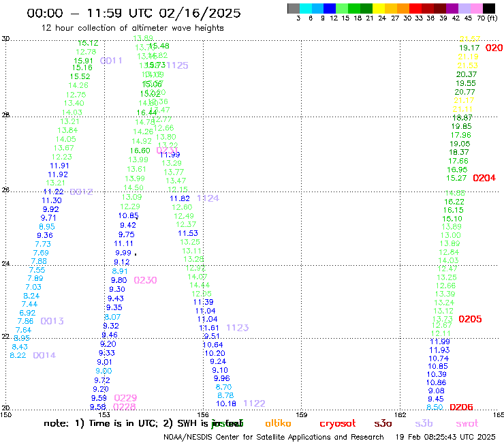Click wave height value 11.82
The width and height of the screenshot is (504, 443).
(x=180, y=198)
